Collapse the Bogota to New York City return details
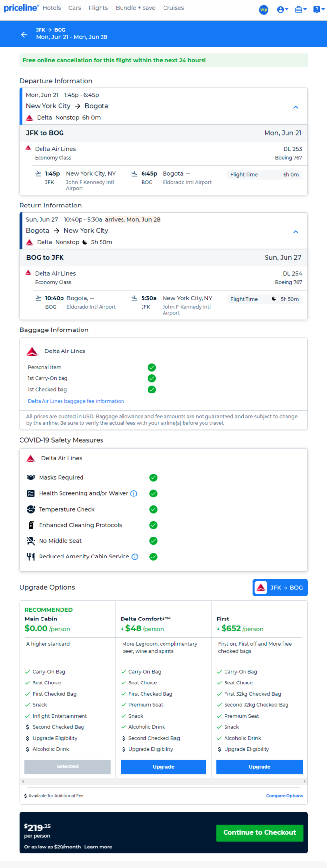 [295, 232]
